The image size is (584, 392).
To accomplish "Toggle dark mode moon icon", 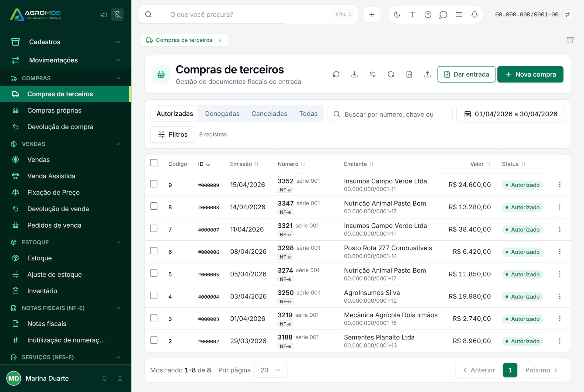I will pos(397,15).
